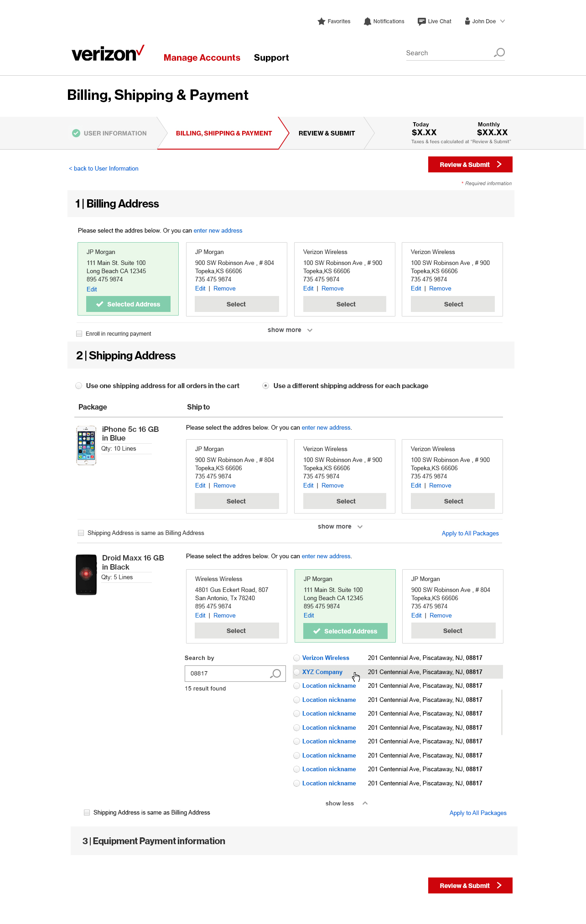
Task: Edit Wireless Wireless San Antonio address
Action: 200,616
